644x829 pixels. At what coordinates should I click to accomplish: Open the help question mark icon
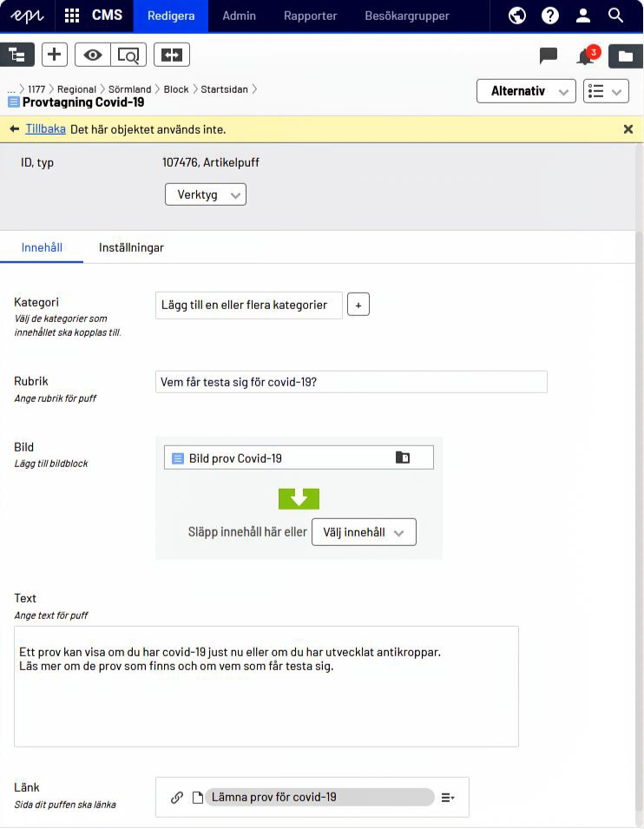(x=550, y=16)
